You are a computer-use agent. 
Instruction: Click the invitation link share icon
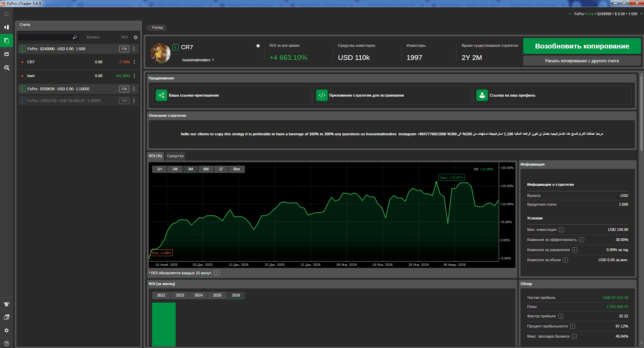tap(162, 95)
